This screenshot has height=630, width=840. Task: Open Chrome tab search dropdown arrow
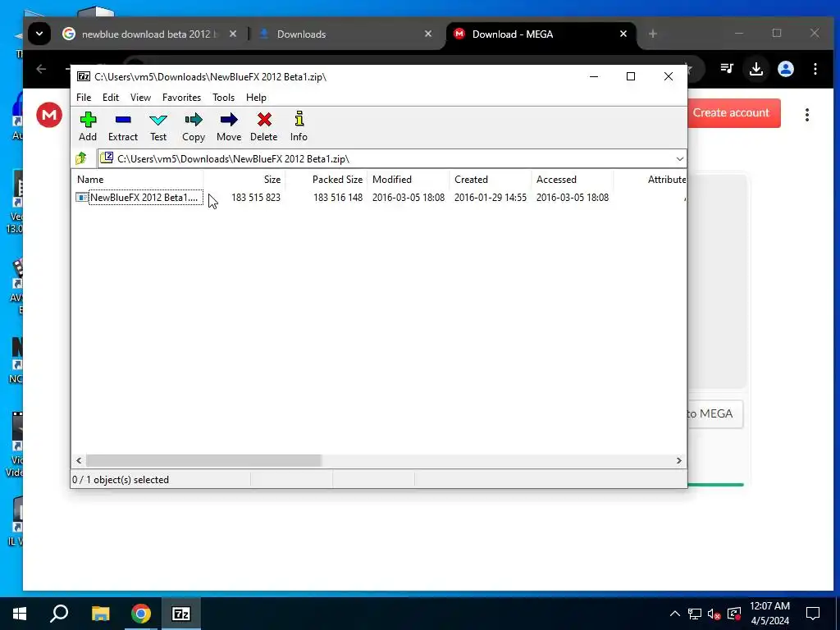pos(39,34)
